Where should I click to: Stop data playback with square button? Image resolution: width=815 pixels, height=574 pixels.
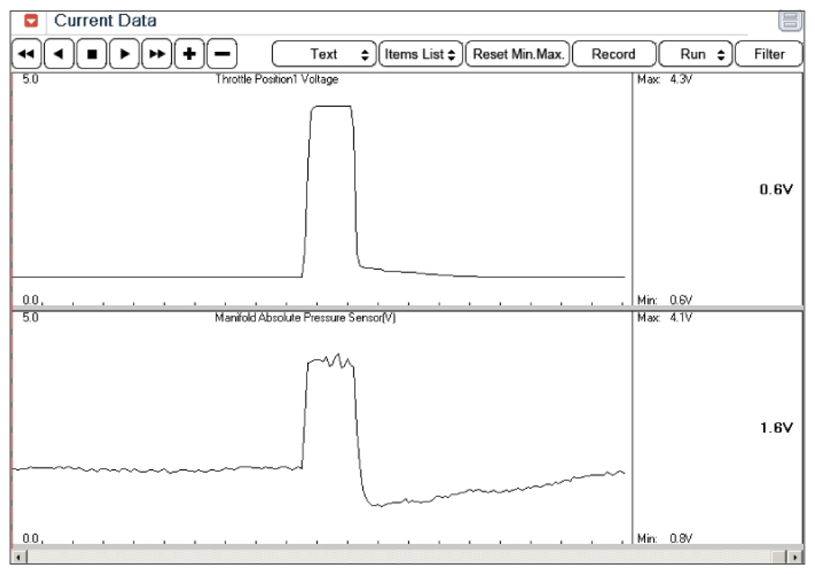(92, 54)
